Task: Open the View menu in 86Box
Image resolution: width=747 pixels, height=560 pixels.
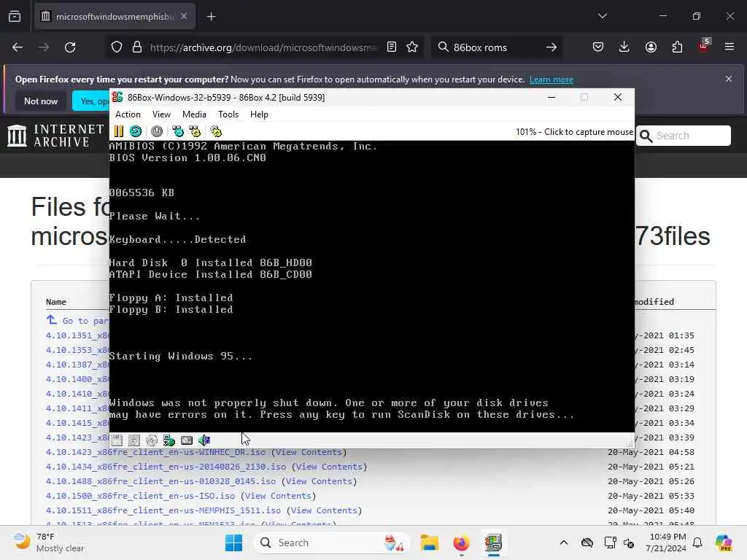Action: pyautogui.click(x=161, y=114)
